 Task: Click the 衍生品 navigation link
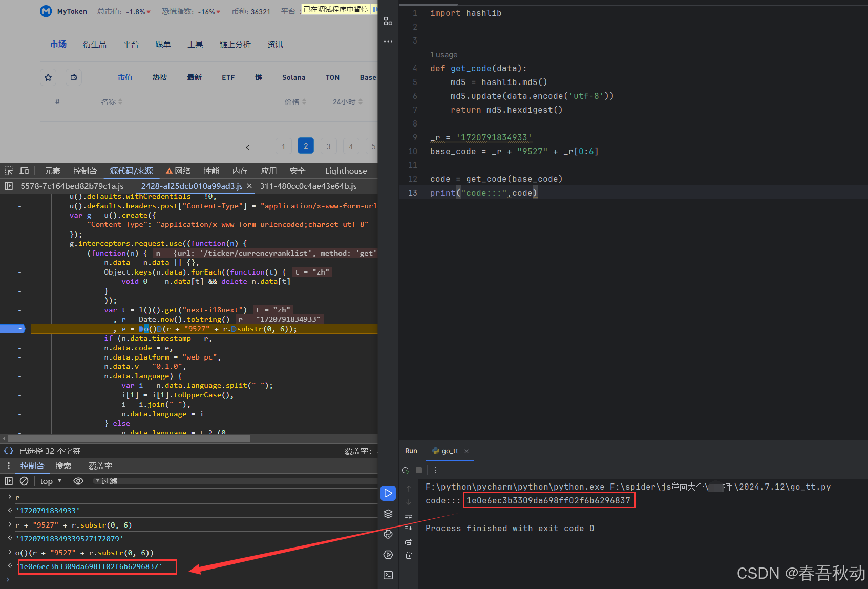95,45
